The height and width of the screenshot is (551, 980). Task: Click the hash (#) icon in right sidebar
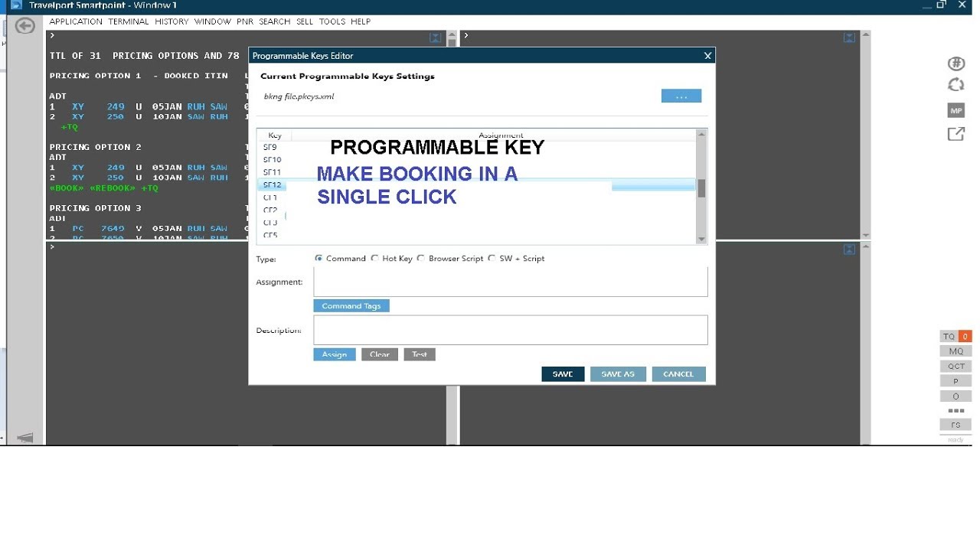tap(955, 64)
